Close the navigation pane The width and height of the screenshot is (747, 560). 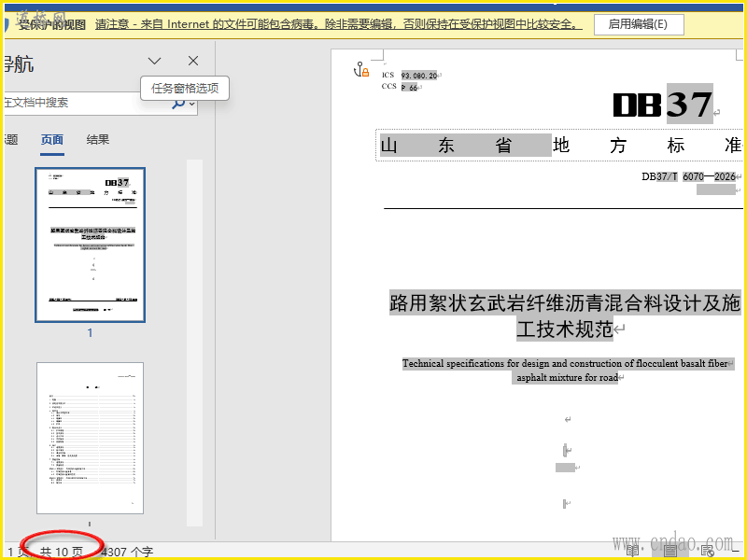193,61
